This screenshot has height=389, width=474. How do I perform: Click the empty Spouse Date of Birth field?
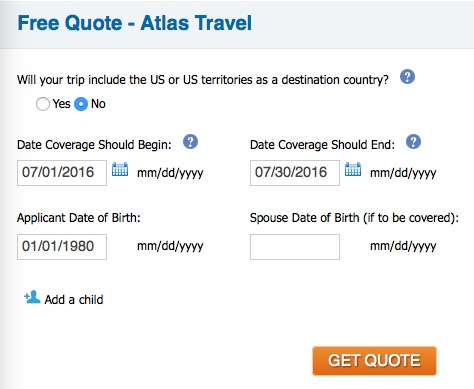(x=295, y=247)
